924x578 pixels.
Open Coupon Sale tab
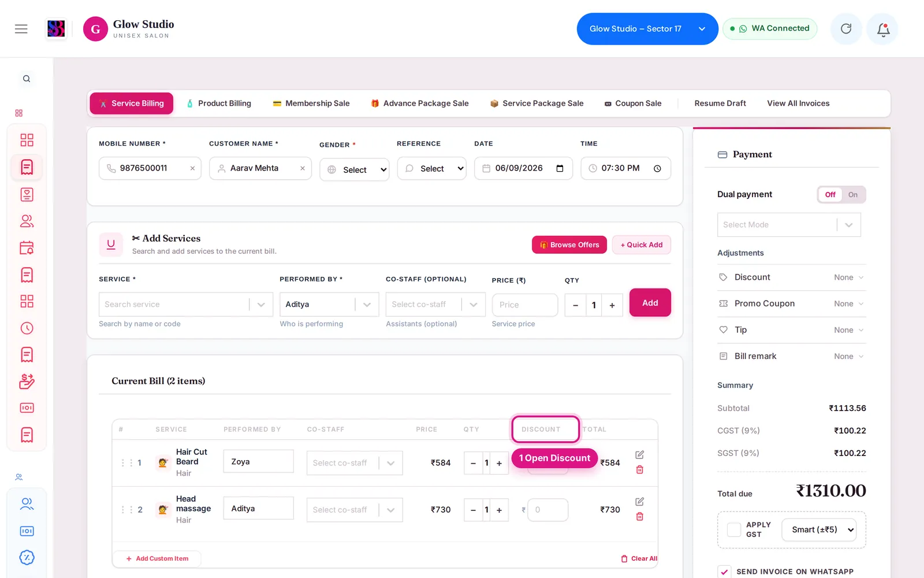point(633,103)
